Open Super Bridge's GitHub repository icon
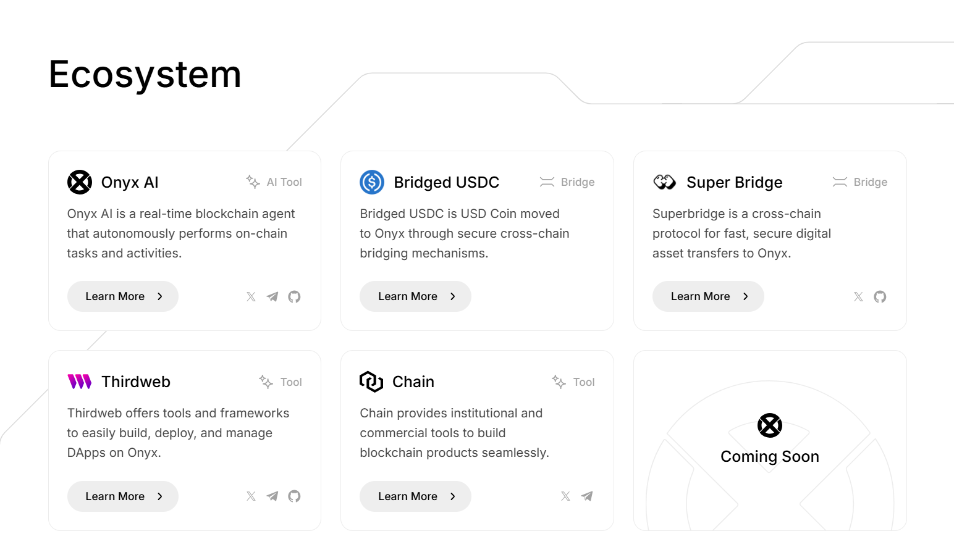The height and width of the screenshot is (560, 954). [x=880, y=297]
